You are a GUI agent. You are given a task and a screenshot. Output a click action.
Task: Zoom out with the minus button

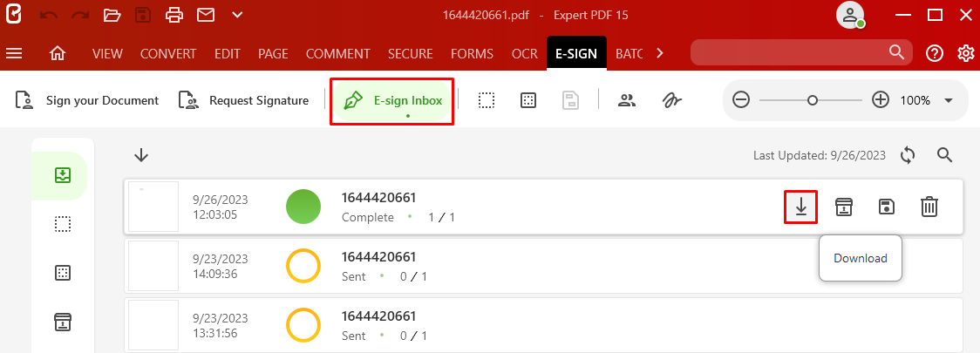pyautogui.click(x=741, y=100)
